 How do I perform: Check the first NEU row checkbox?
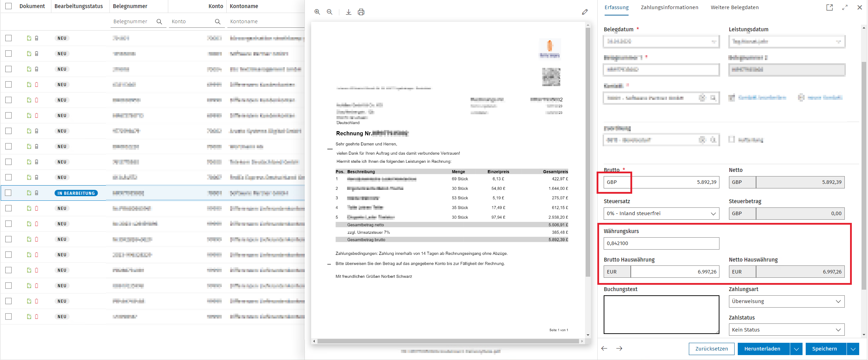pyautogui.click(x=8, y=38)
